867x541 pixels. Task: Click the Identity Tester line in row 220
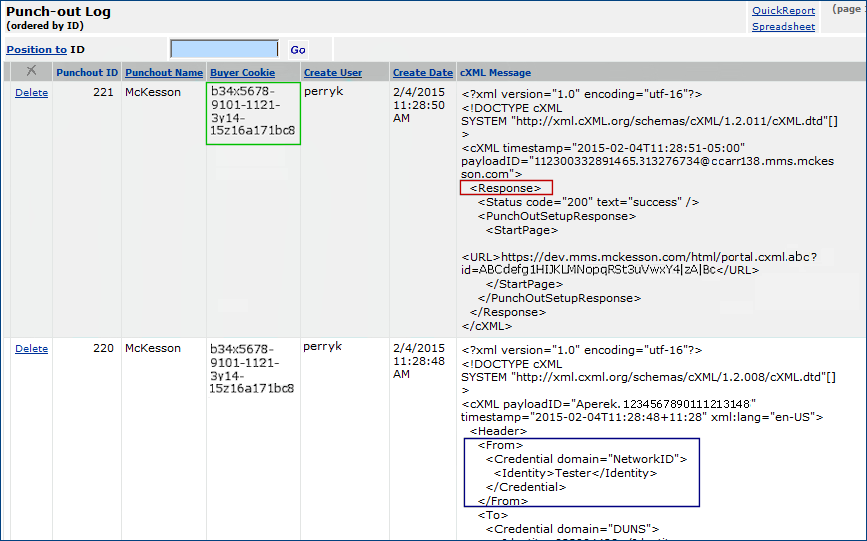click(578, 473)
